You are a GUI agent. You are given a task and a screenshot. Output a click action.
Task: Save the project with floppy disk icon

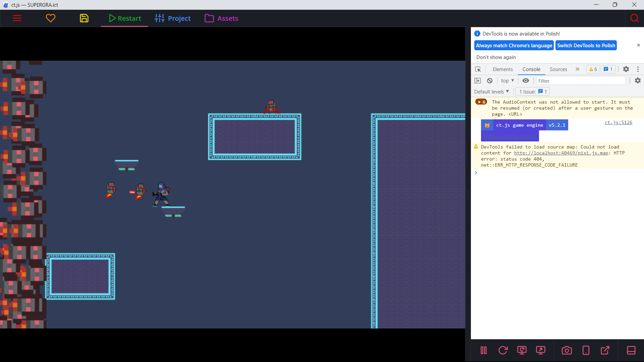[x=84, y=18]
